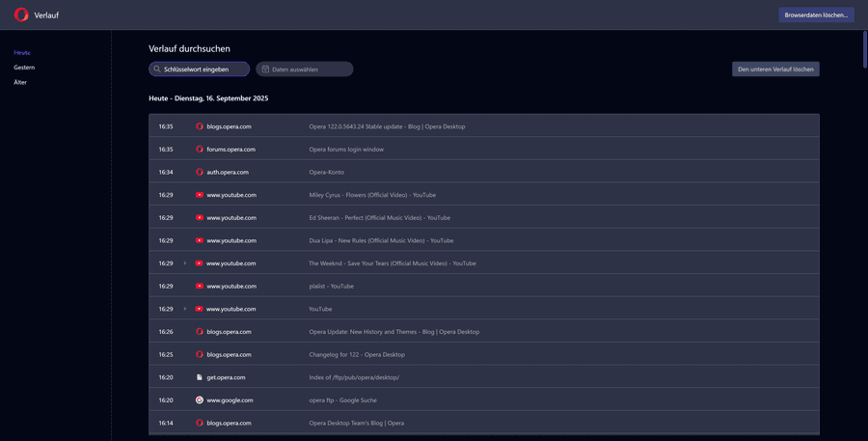Click the Google favicon next to www.google.com
This screenshot has height=441, width=868.
[200, 400]
